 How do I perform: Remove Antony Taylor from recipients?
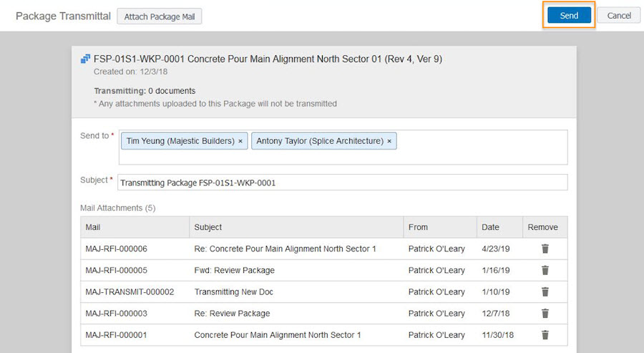tap(389, 141)
